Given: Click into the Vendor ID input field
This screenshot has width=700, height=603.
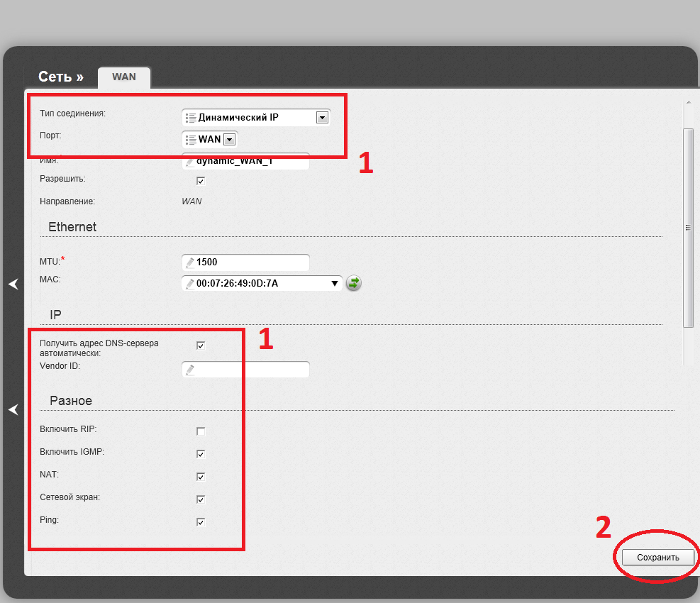Looking at the screenshot, I should [252, 370].
